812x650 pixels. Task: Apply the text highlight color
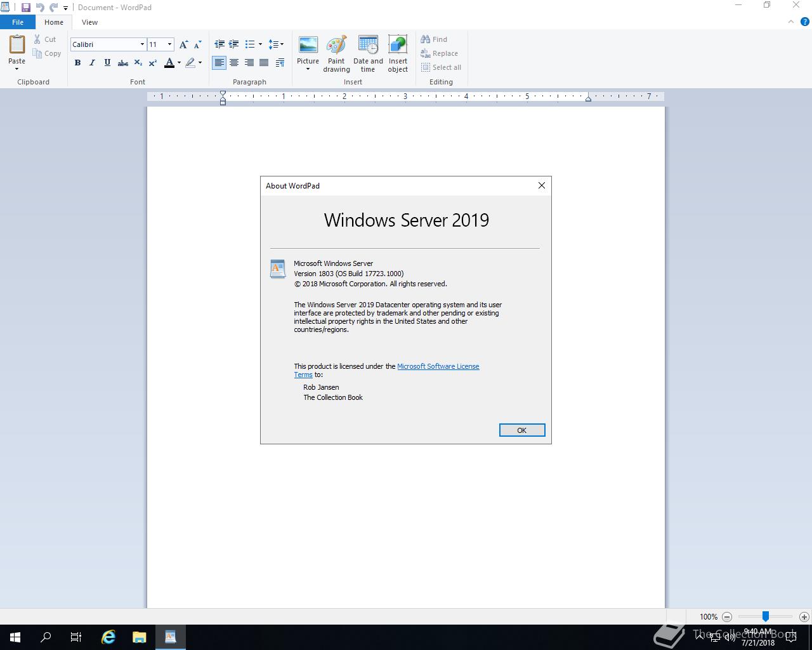tap(190, 63)
